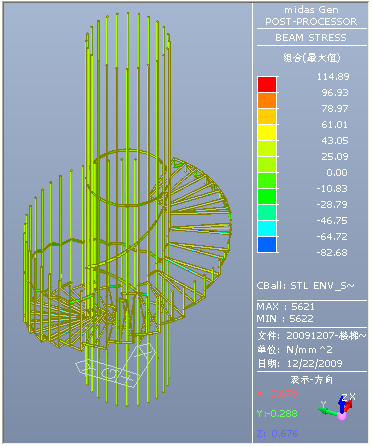Click the pink origin sphere of axis triad
The image size is (372, 447).
[x=342, y=416]
